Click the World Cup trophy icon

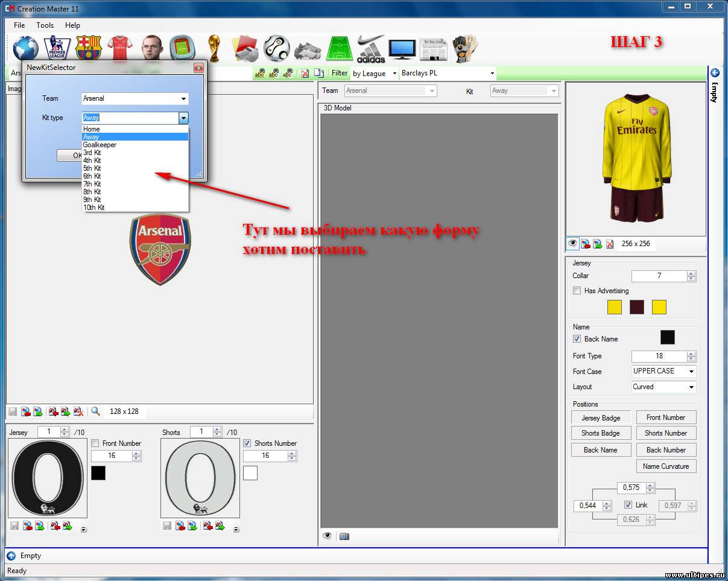click(214, 48)
